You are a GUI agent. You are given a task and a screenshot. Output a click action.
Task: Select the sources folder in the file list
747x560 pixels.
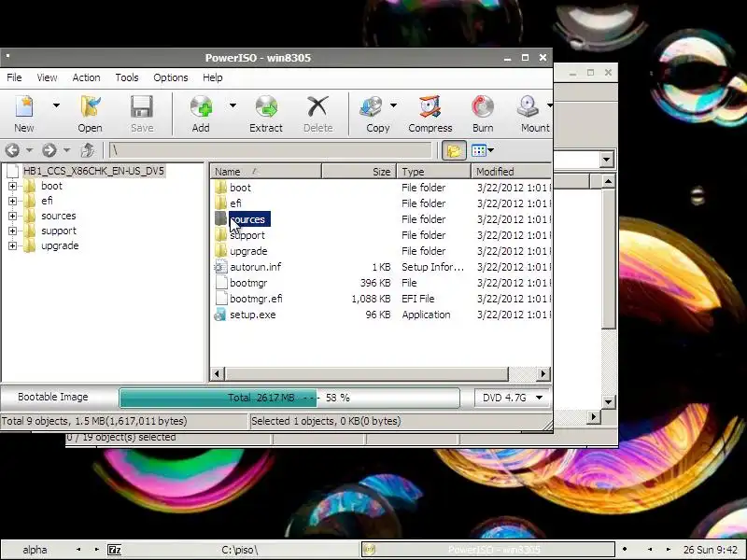tap(247, 219)
